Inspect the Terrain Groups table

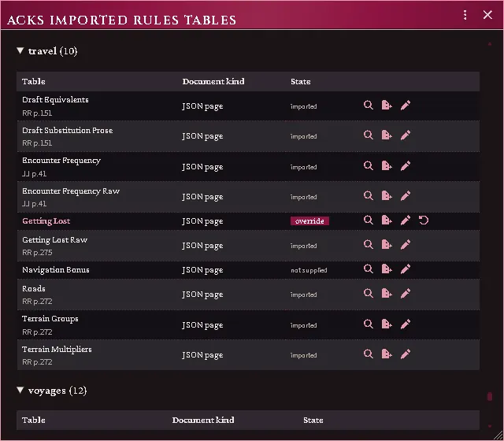[369, 324]
